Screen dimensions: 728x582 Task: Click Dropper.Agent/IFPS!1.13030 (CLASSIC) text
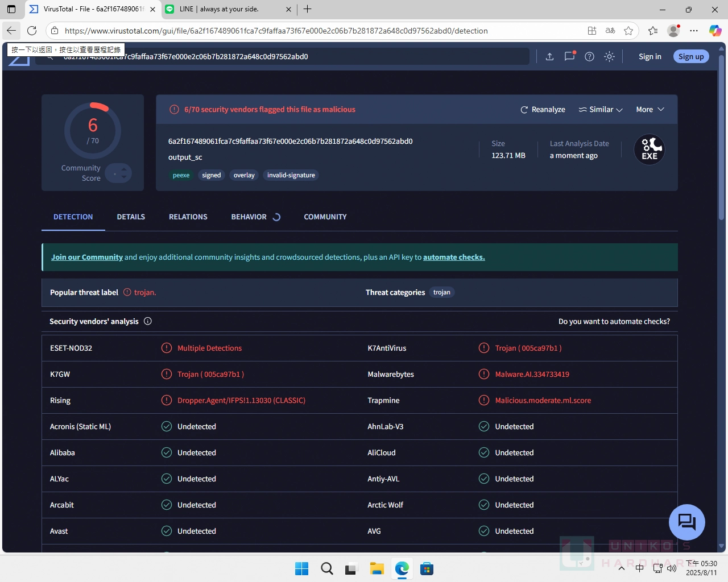tap(241, 400)
